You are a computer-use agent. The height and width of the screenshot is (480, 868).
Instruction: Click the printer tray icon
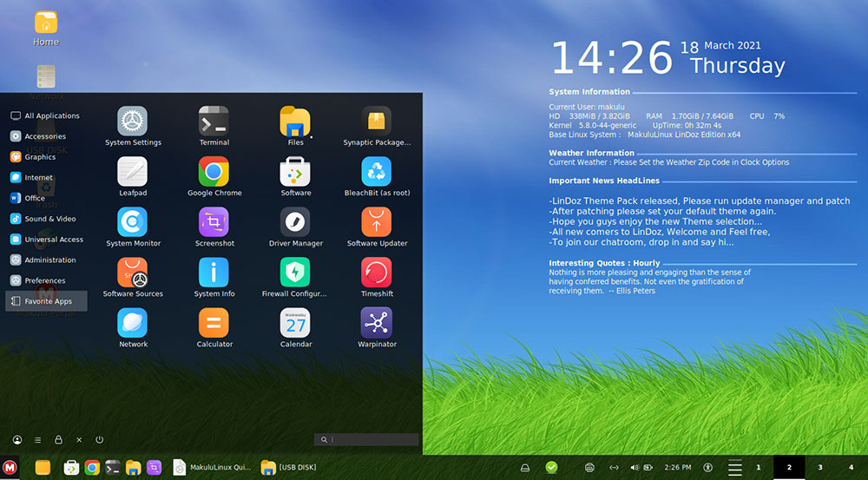point(589,468)
